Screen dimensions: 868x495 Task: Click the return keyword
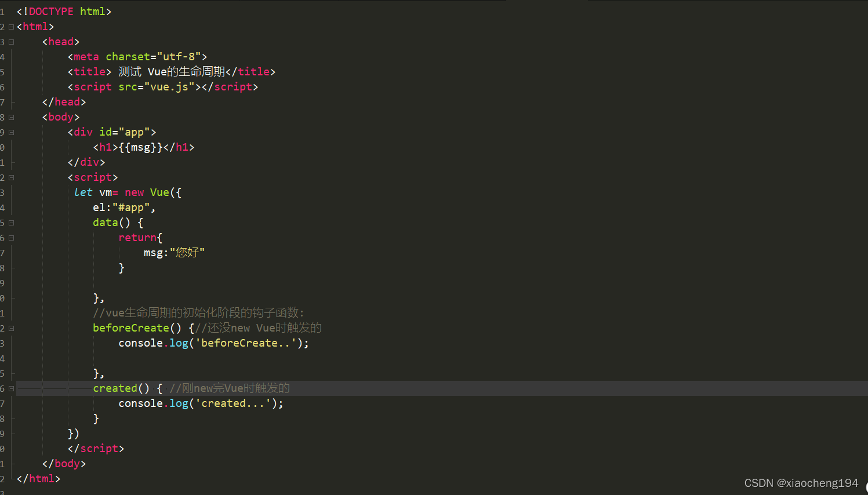[x=137, y=238]
